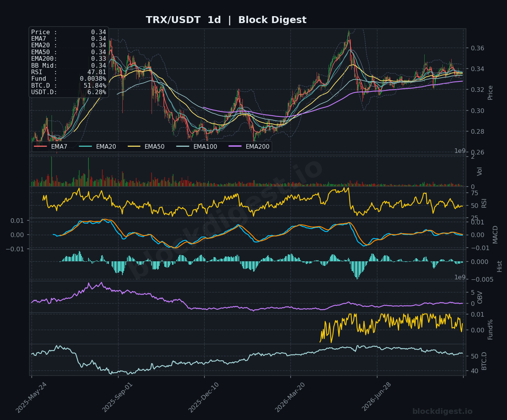Click the 40 tick on BTC.D axis

point(474,371)
